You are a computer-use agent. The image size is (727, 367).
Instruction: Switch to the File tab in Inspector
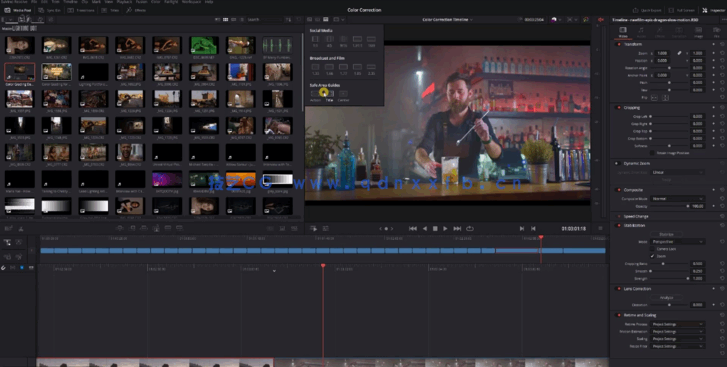[717, 32]
